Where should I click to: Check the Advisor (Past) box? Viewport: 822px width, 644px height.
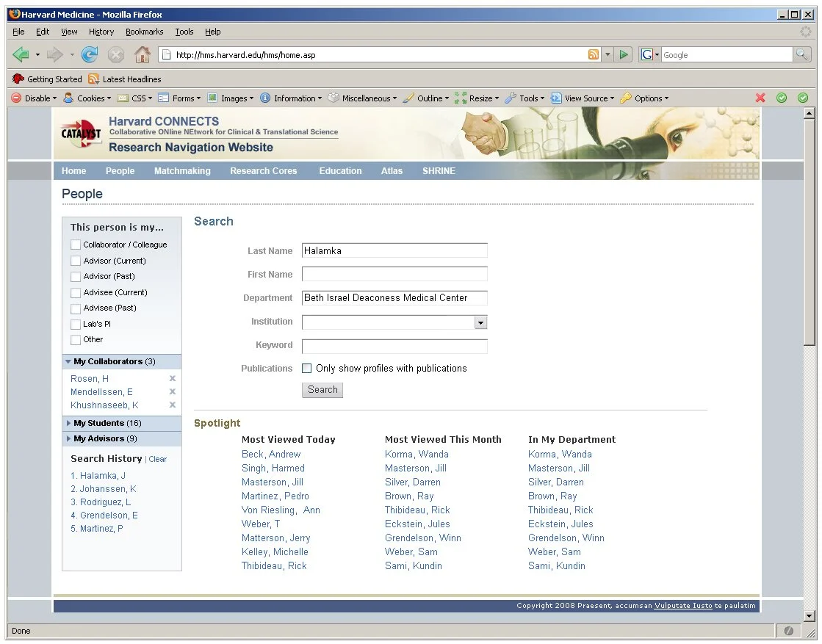[x=76, y=277]
